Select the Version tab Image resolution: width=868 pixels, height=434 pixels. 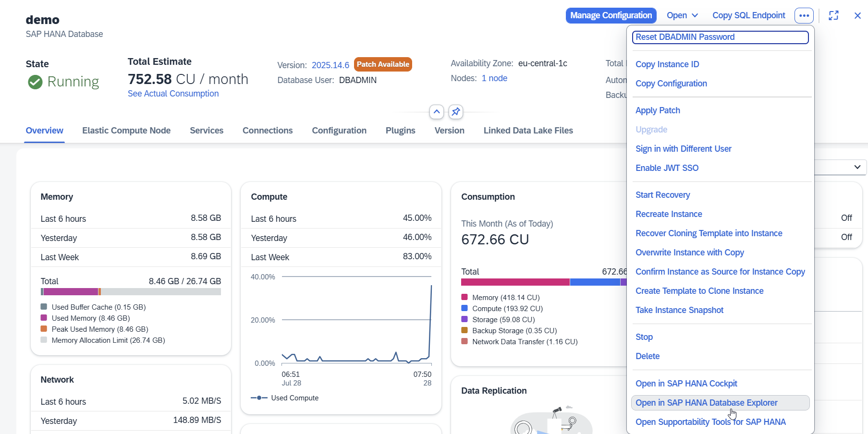click(450, 131)
